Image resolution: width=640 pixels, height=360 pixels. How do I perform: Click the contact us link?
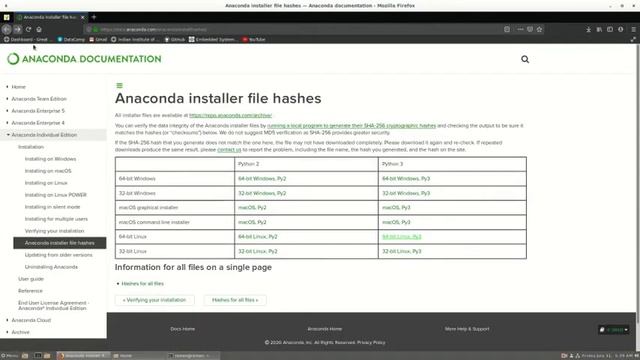(x=229, y=150)
